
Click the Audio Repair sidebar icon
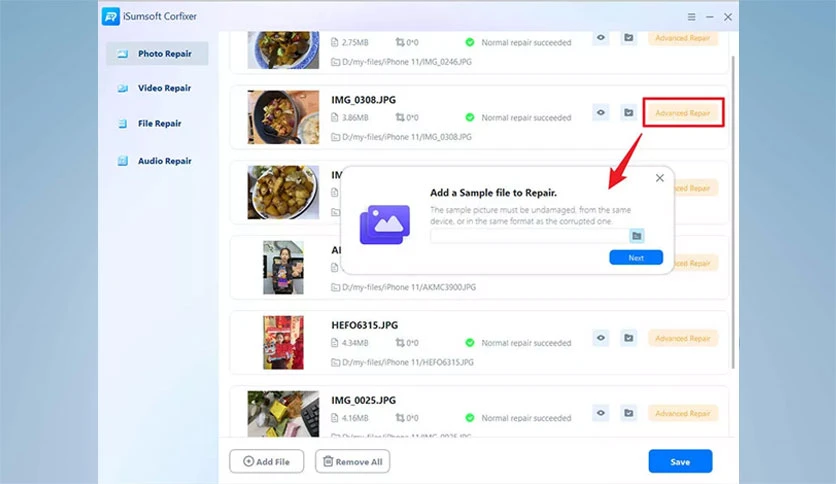[x=123, y=161]
